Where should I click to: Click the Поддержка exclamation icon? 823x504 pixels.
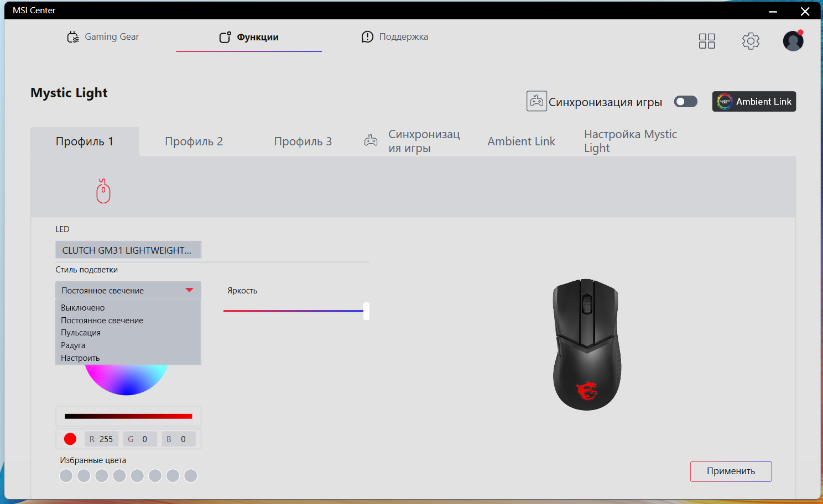click(367, 36)
